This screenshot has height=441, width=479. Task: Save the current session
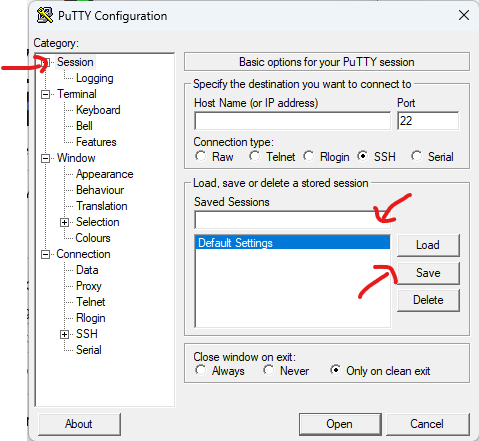click(x=428, y=273)
